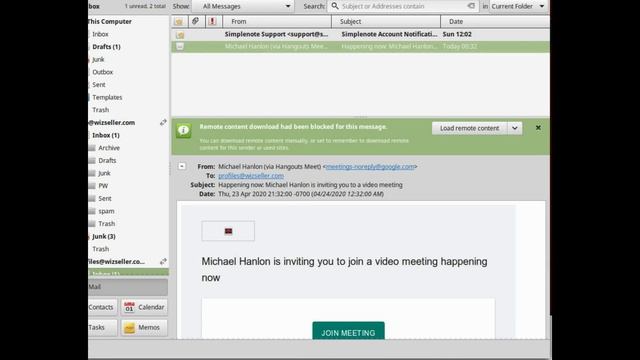Select the Michael Hanlon Hangouts Meet message row
Screen dimensions: 640x360
[360, 47]
